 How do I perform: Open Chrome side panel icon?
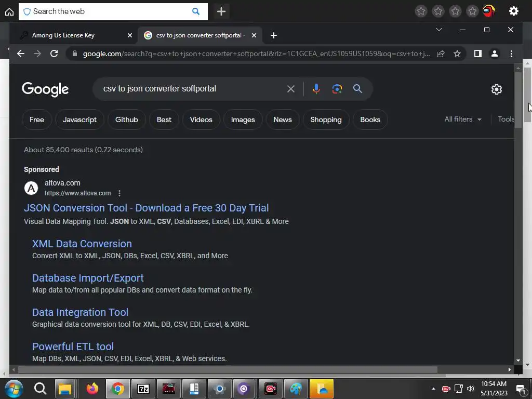[x=478, y=54]
